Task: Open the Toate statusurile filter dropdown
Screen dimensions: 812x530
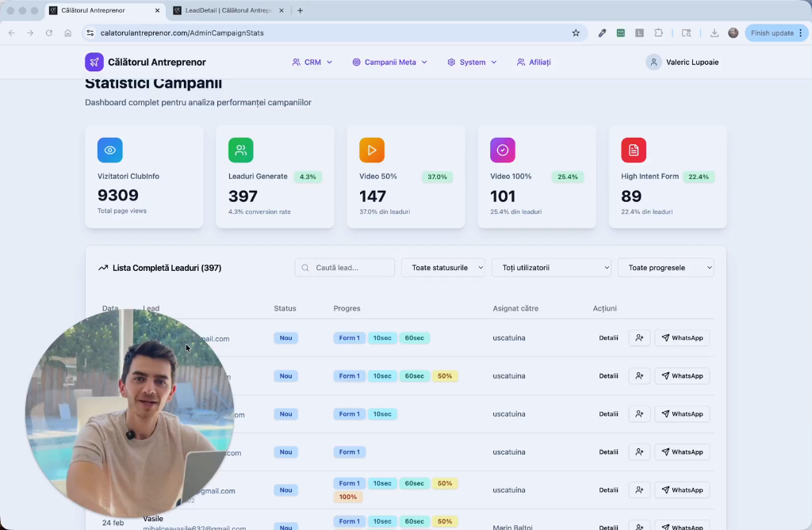Action: pyautogui.click(x=443, y=268)
